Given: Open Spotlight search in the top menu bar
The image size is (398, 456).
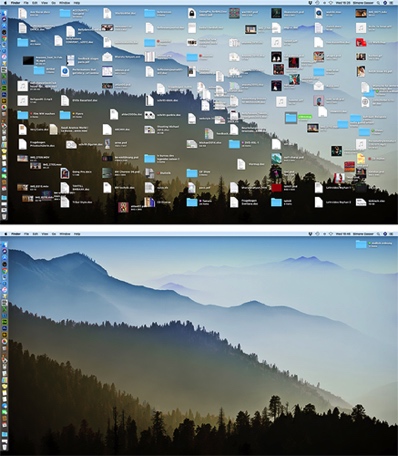Looking at the screenshot, I should [x=378, y=3].
